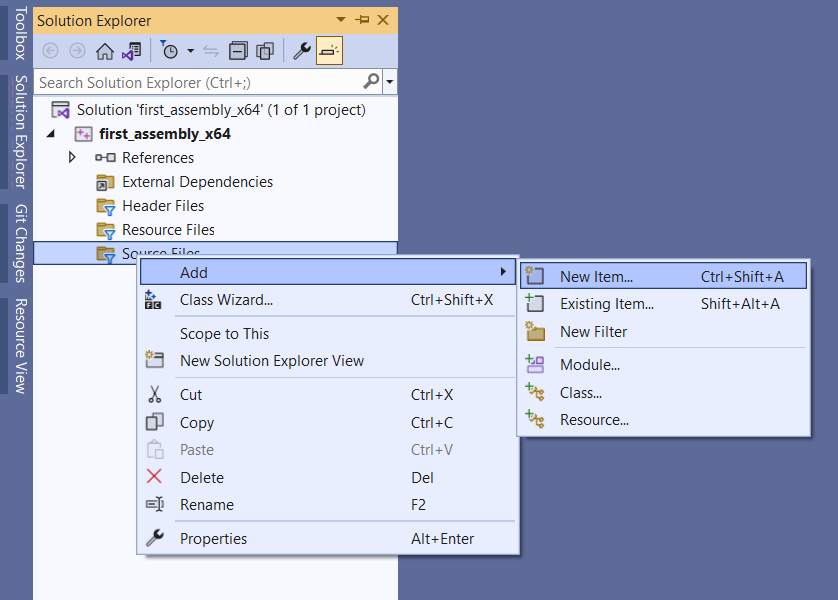Click the Show All Files icon
This screenshot has height=600, width=838.
[265, 51]
